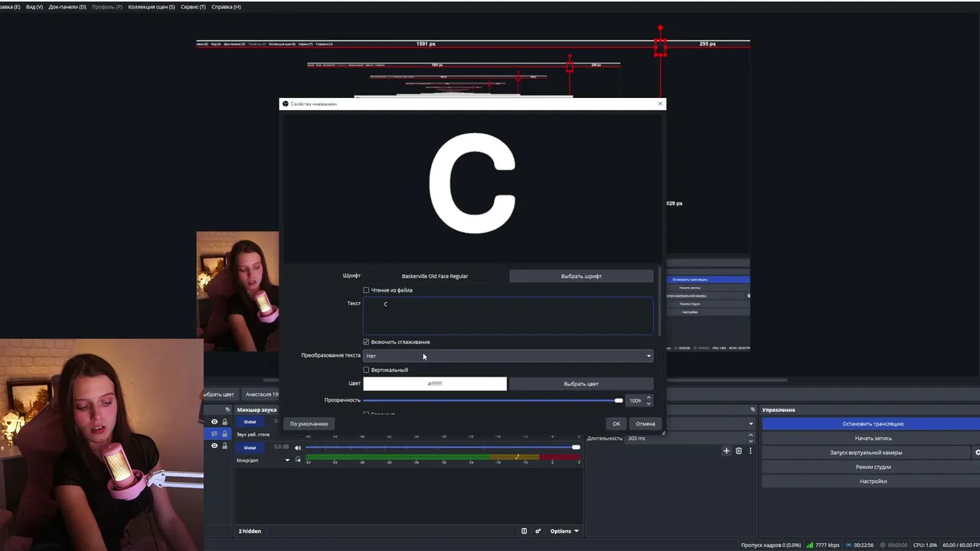
Task: Remove the transition with the trash icon
Action: (x=739, y=451)
